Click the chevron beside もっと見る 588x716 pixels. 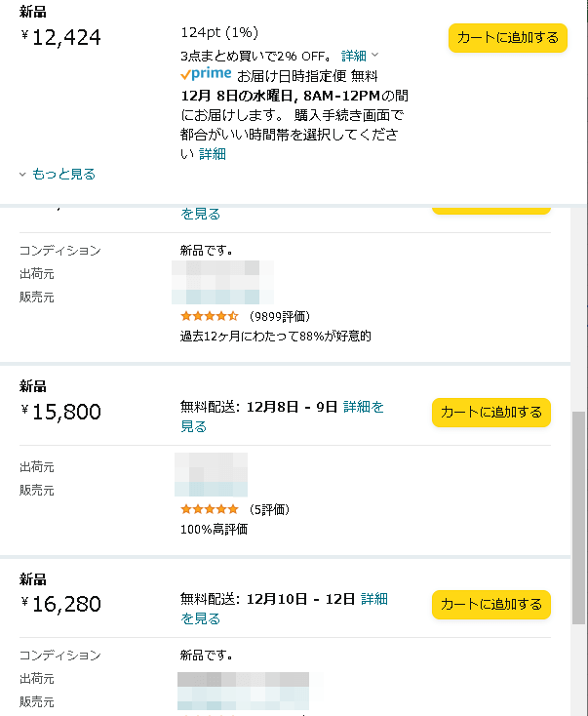pyautogui.click(x=23, y=175)
